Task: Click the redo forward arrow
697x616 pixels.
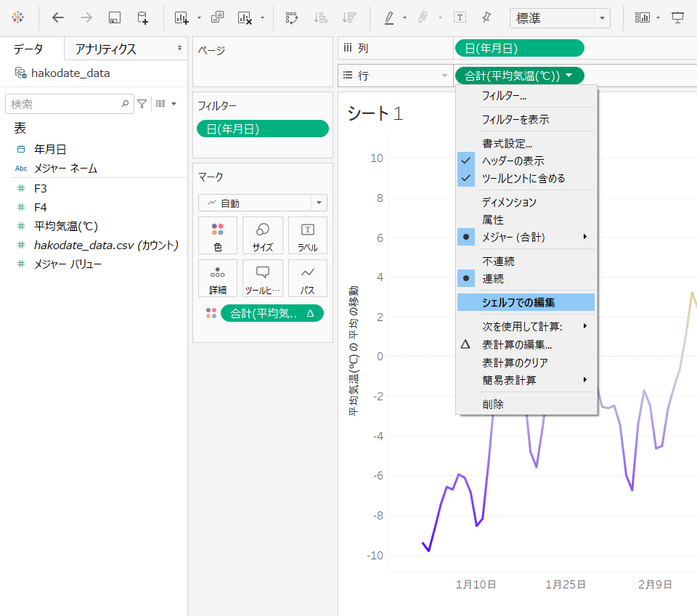Action: (86, 17)
